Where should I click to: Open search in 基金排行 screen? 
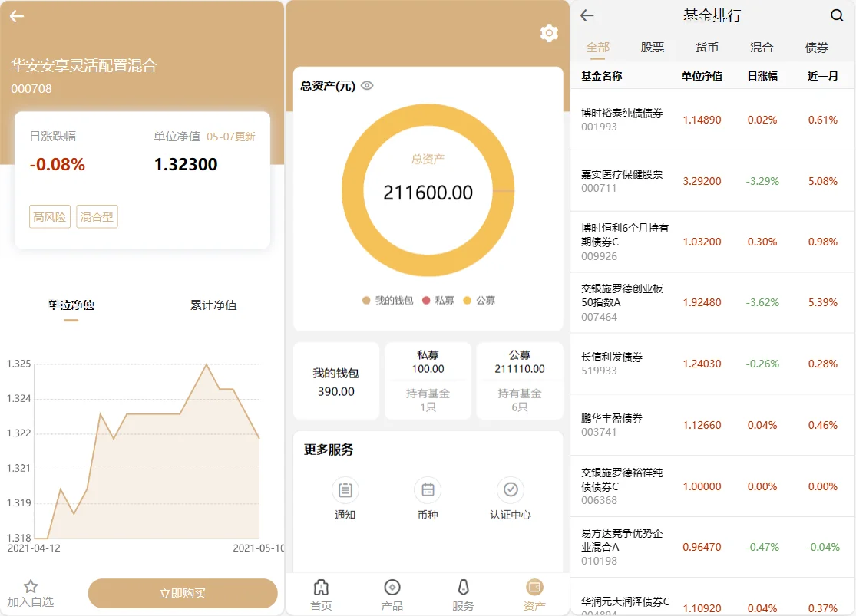click(x=836, y=15)
